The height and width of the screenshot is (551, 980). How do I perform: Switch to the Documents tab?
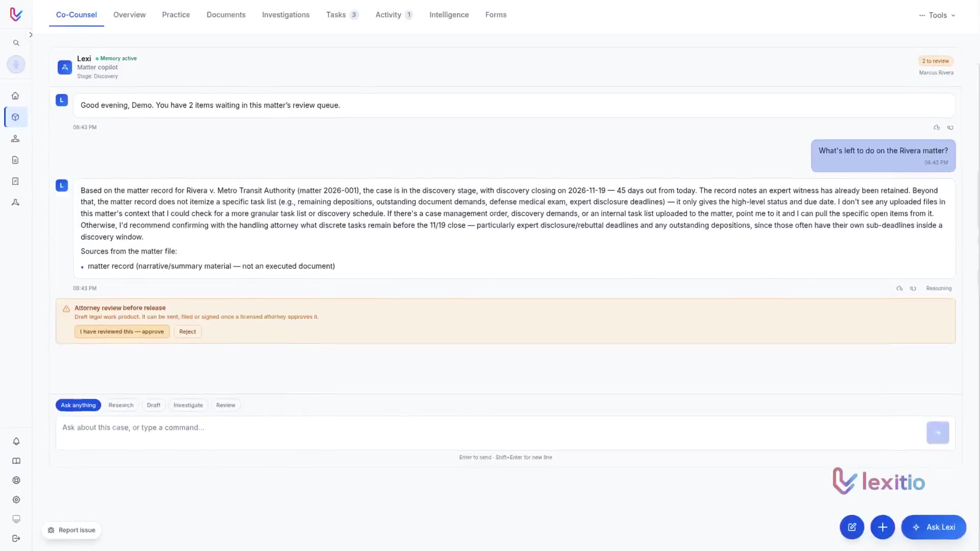[x=226, y=15]
